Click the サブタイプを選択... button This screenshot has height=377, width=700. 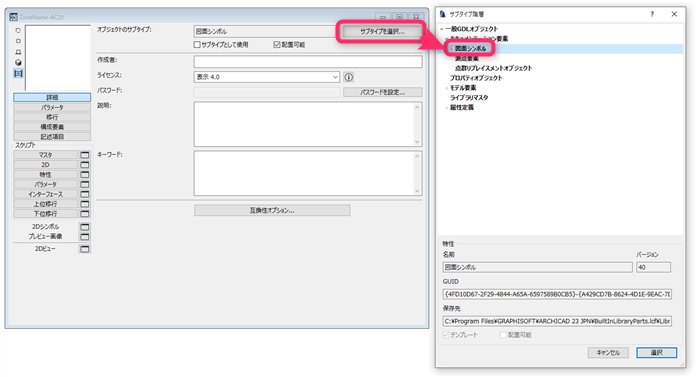382,32
